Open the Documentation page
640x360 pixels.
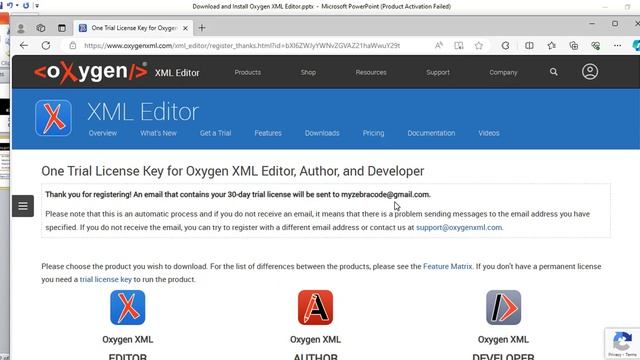(x=431, y=133)
